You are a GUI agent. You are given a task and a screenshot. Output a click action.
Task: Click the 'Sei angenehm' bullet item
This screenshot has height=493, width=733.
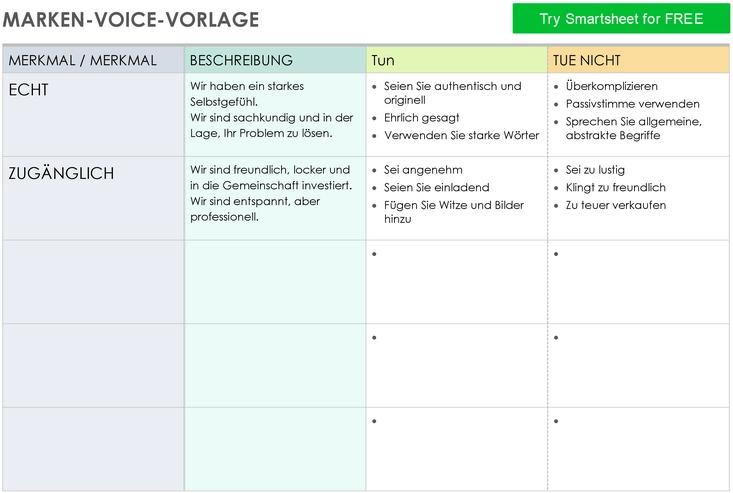[x=423, y=170]
